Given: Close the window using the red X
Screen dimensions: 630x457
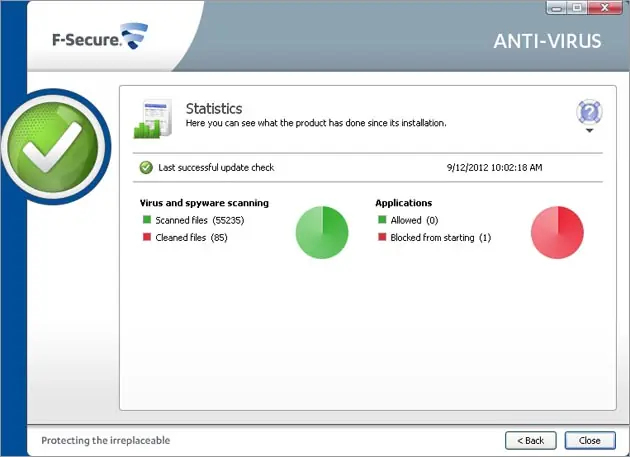Looking at the screenshot, I should tap(605, 8).
